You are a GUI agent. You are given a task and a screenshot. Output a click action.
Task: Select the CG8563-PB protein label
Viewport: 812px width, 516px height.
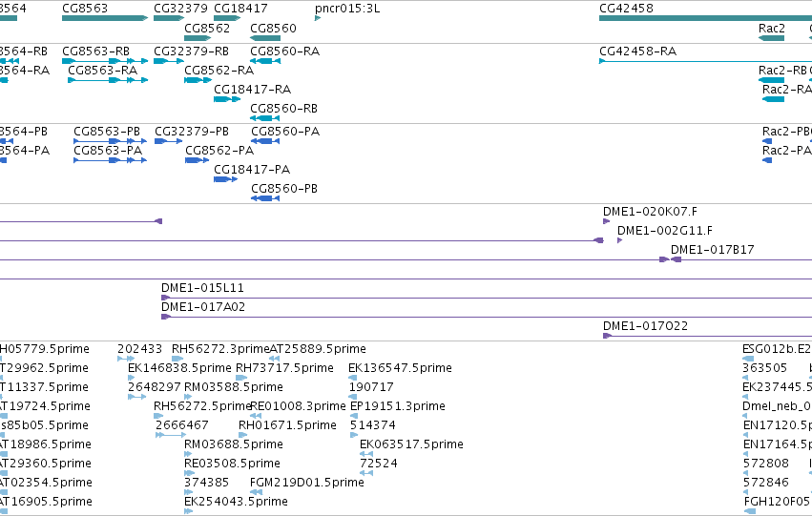[x=107, y=132]
